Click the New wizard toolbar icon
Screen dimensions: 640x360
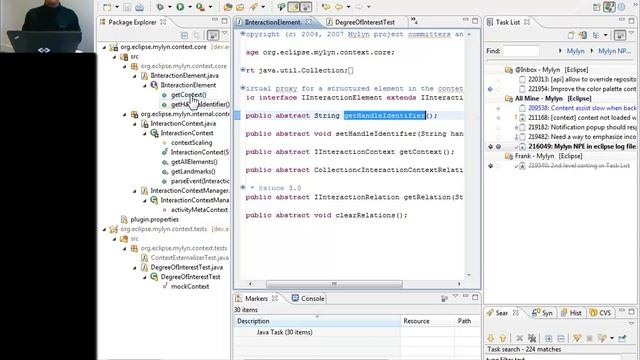coord(107,7)
